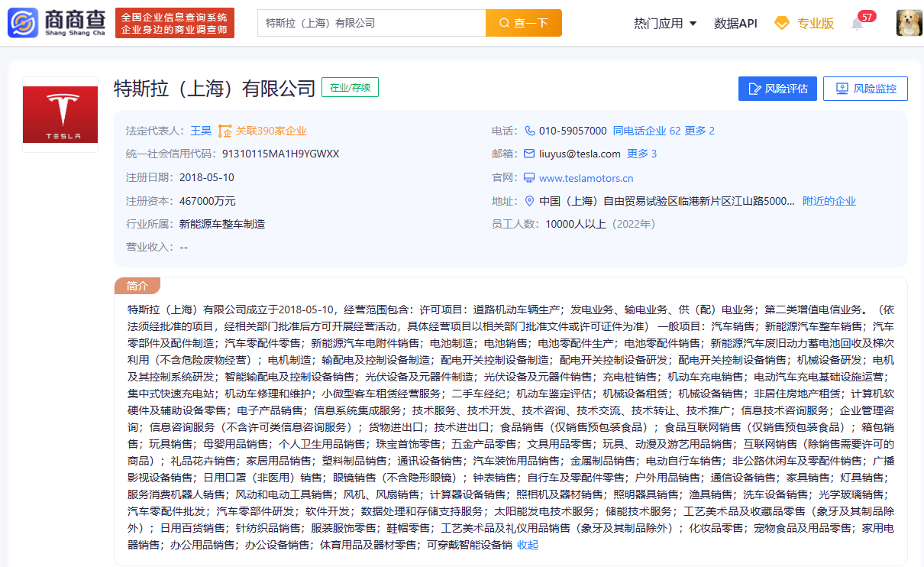Click the 风险评估 edit icon
The image size is (924, 567).
tap(755, 89)
